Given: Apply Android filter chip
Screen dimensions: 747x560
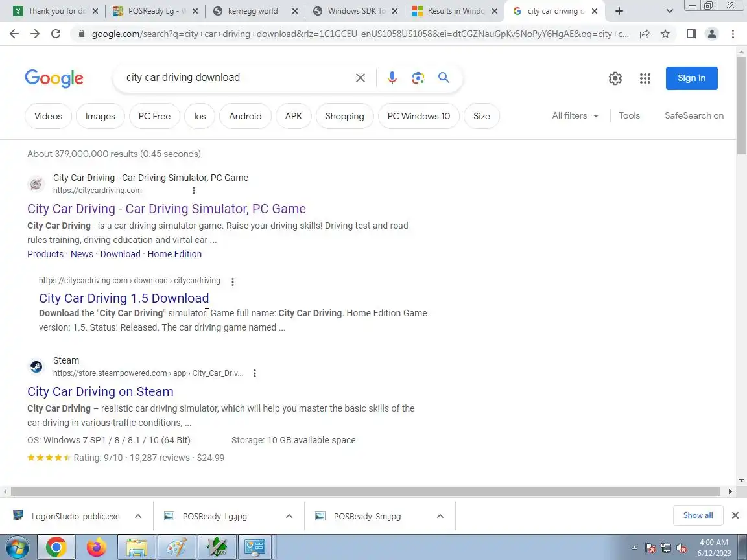Looking at the screenshot, I should (x=245, y=116).
